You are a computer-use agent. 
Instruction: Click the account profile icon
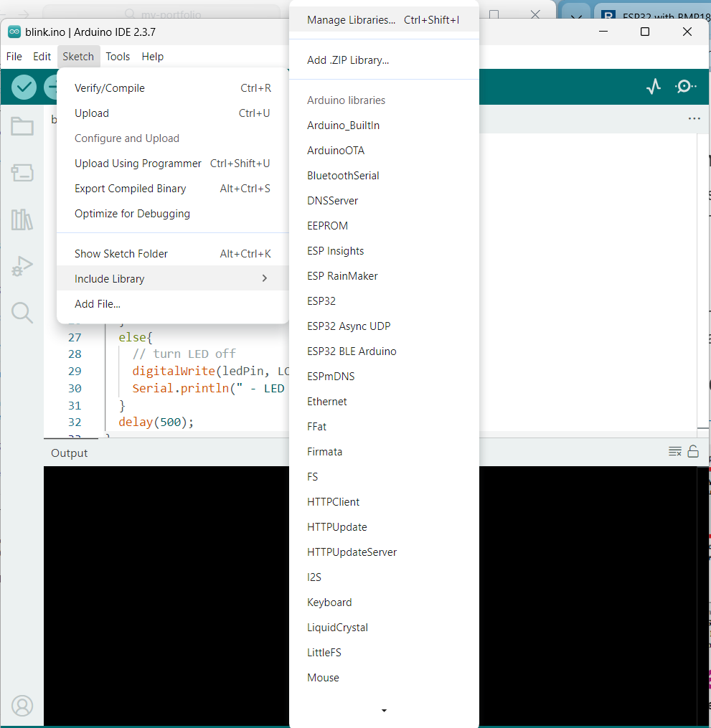[x=22, y=706]
